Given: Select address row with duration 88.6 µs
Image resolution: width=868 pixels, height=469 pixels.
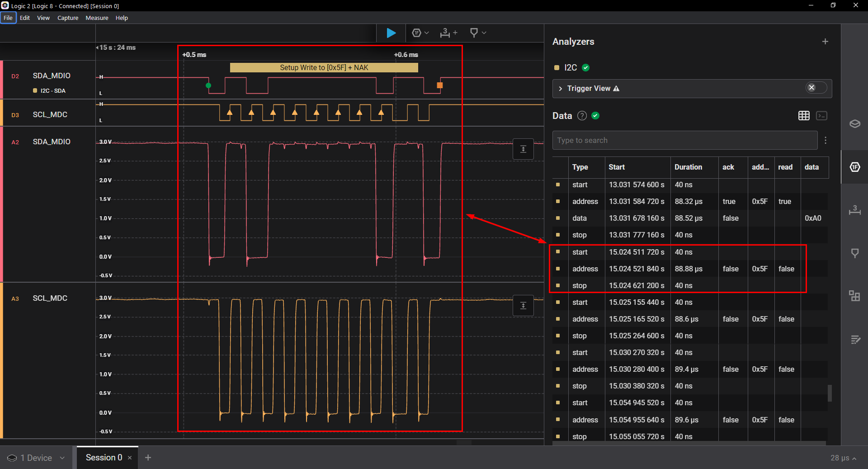Looking at the screenshot, I should click(x=690, y=319).
